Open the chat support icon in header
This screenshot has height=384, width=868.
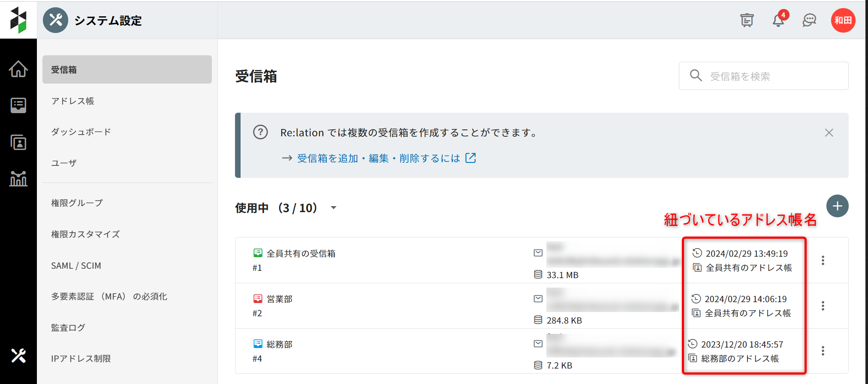click(x=809, y=20)
